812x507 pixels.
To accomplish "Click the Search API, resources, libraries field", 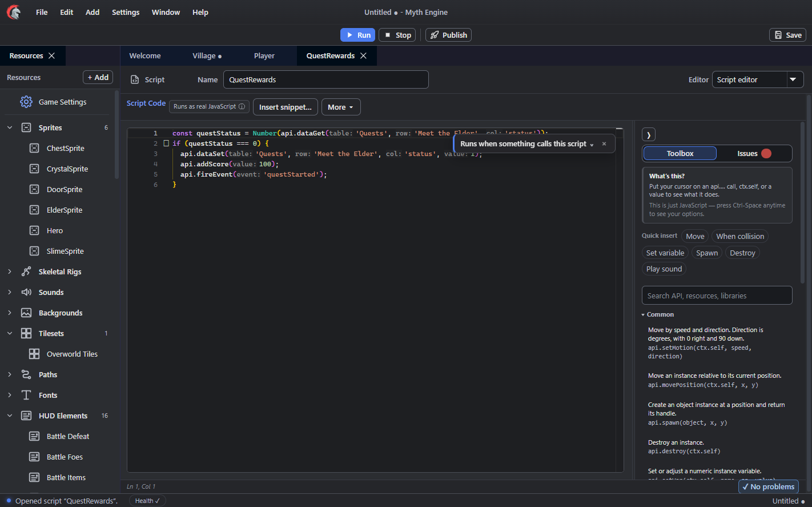I will (x=717, y=296).
